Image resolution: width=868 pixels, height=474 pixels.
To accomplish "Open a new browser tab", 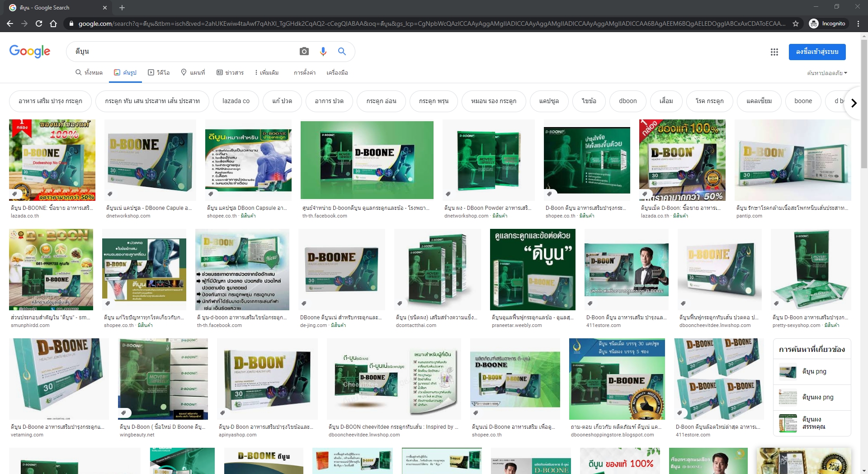I will [122, 8].
